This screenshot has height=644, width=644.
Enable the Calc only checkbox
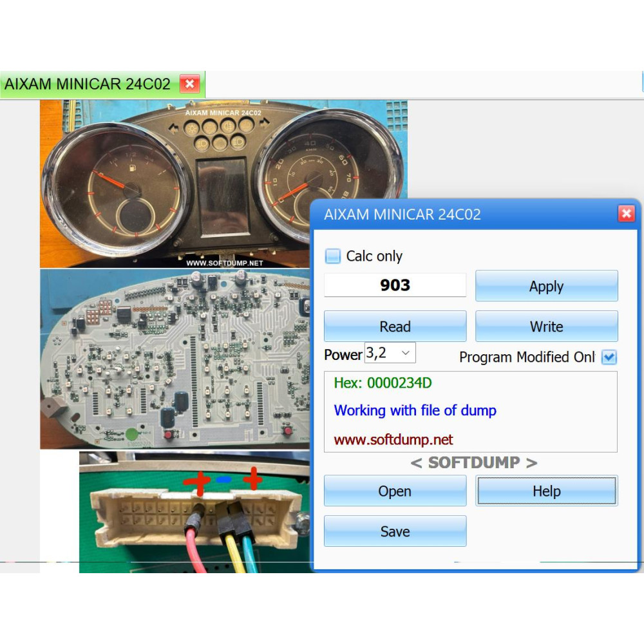(x=333, y=256)
